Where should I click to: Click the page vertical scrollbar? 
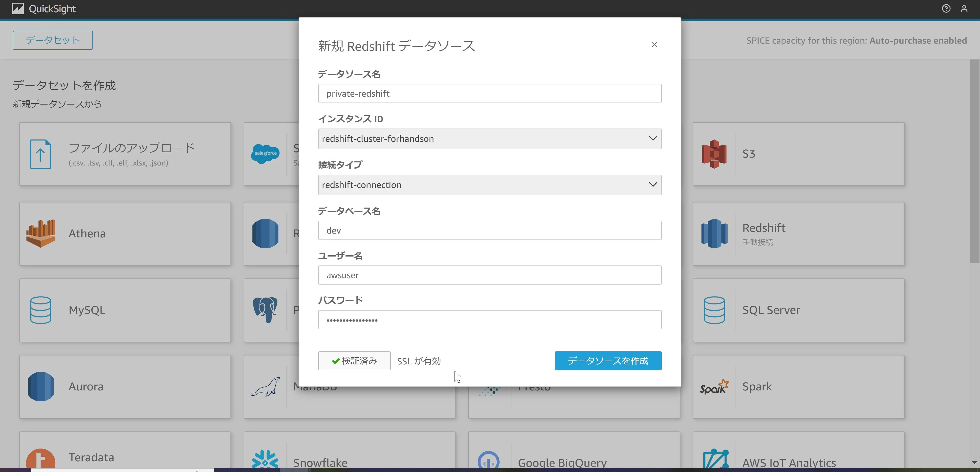(x=974, y=161)
